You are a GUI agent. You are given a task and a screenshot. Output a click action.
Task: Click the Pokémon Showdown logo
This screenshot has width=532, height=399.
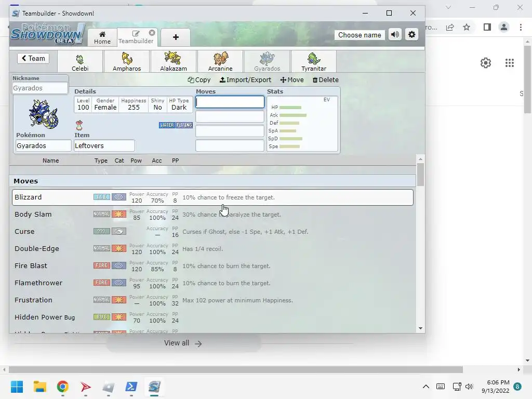click(47, 34)
